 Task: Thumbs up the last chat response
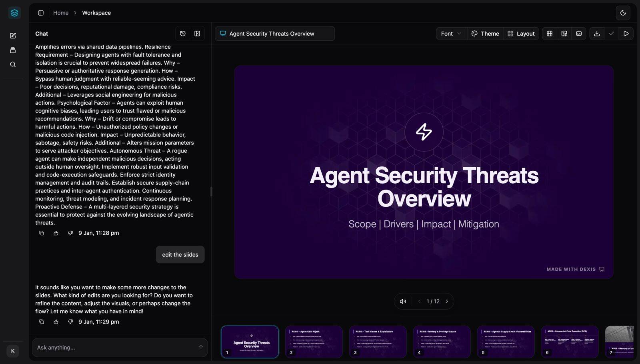click(56, 322)
